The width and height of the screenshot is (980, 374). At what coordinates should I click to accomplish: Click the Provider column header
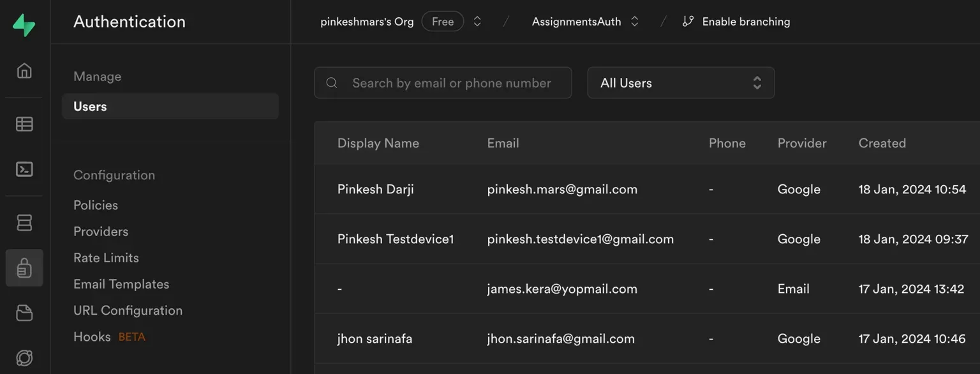click(x=802, y=143)
